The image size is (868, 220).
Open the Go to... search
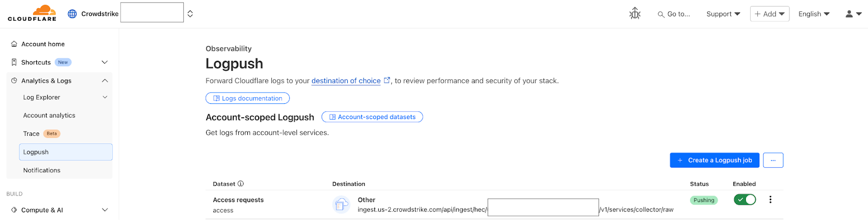tap(674, 14)
